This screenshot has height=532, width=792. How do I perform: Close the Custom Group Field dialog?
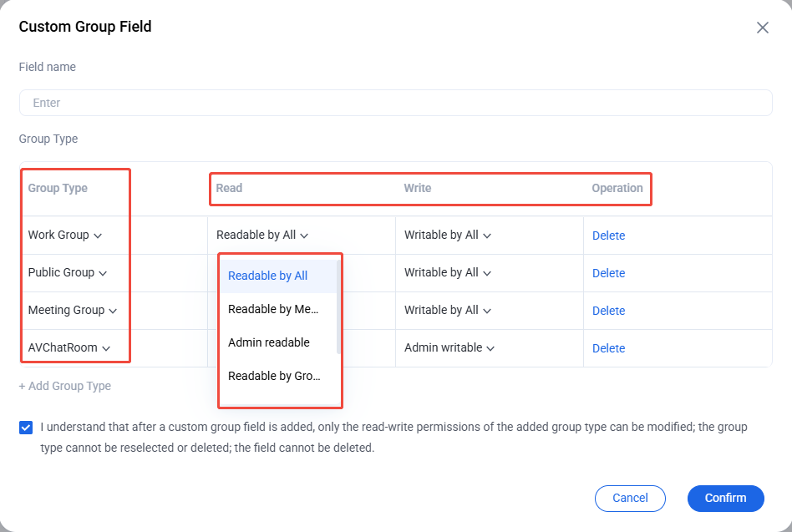tap(762, 28)
